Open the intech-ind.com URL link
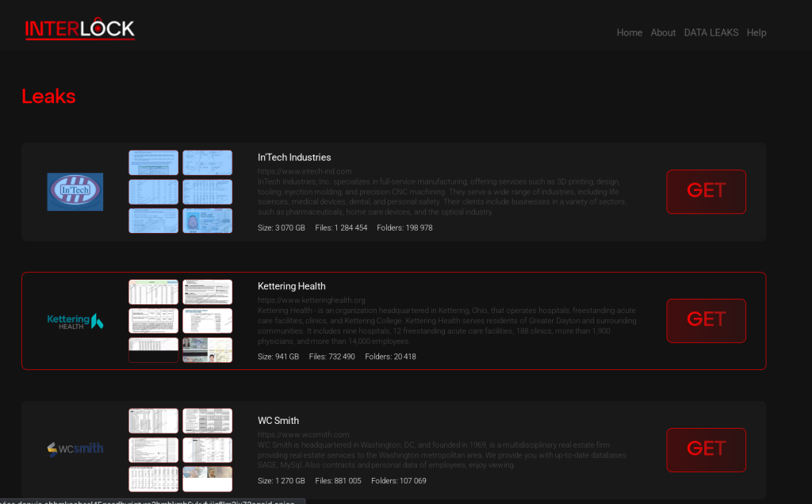Screen dimensions: 812x504 (304, 171)
